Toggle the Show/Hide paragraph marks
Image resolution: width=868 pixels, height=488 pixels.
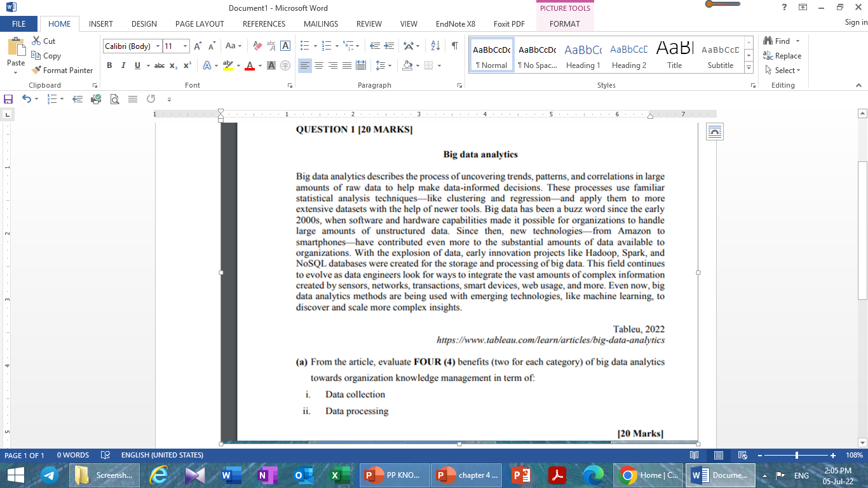[453, 45]
